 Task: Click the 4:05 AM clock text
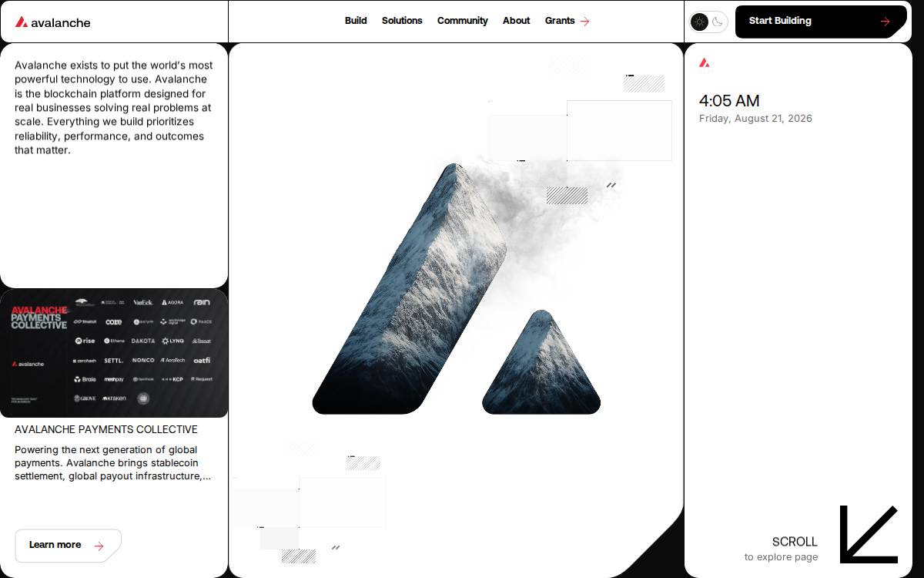point(729,101)
